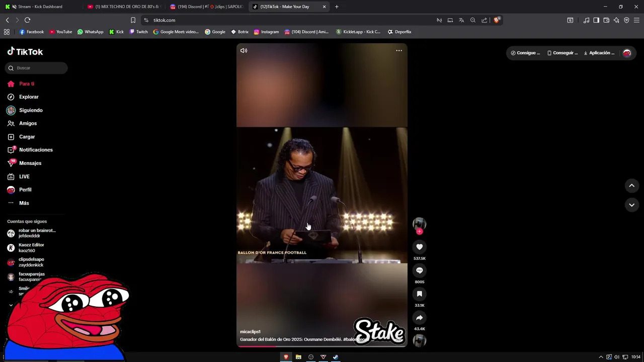Open the music note playlist icon
644x362 pixels.
(x=586, y=20)
